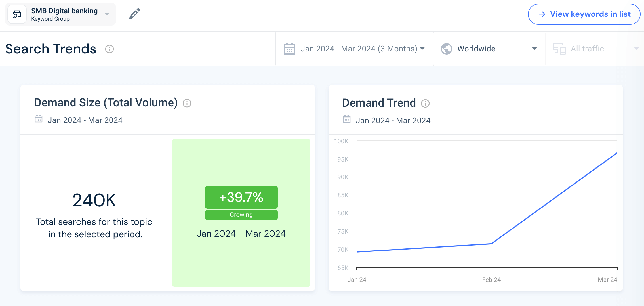This screenshot has width=644, height=306.
Task: Click the pencil icon to edit keyword group
Action: pos(134,14)
